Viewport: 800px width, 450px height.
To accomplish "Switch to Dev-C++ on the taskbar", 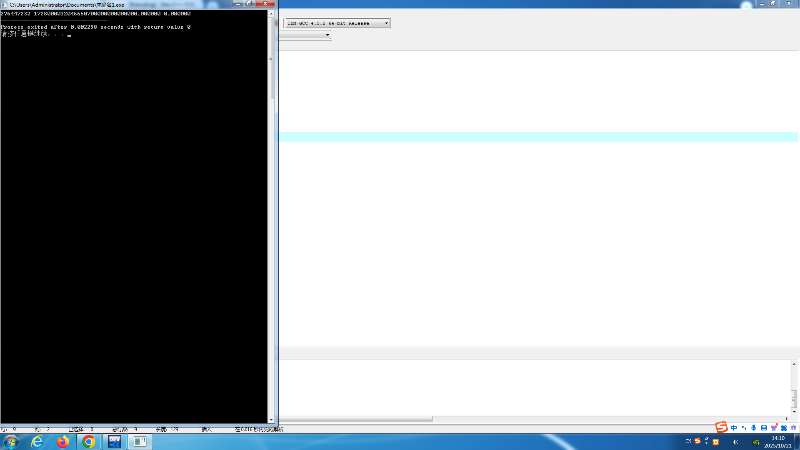I will click(114, 442).
